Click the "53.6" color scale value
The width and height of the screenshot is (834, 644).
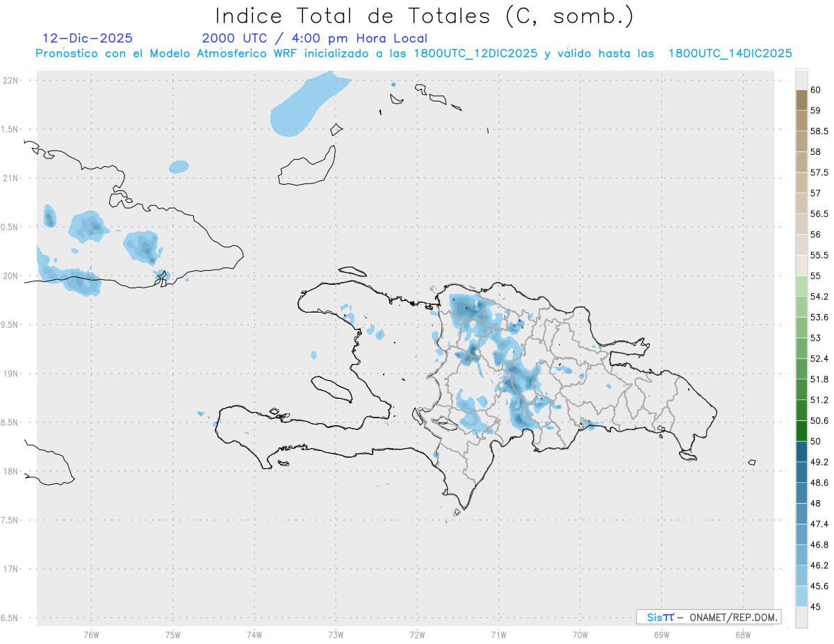pos(819,317)
